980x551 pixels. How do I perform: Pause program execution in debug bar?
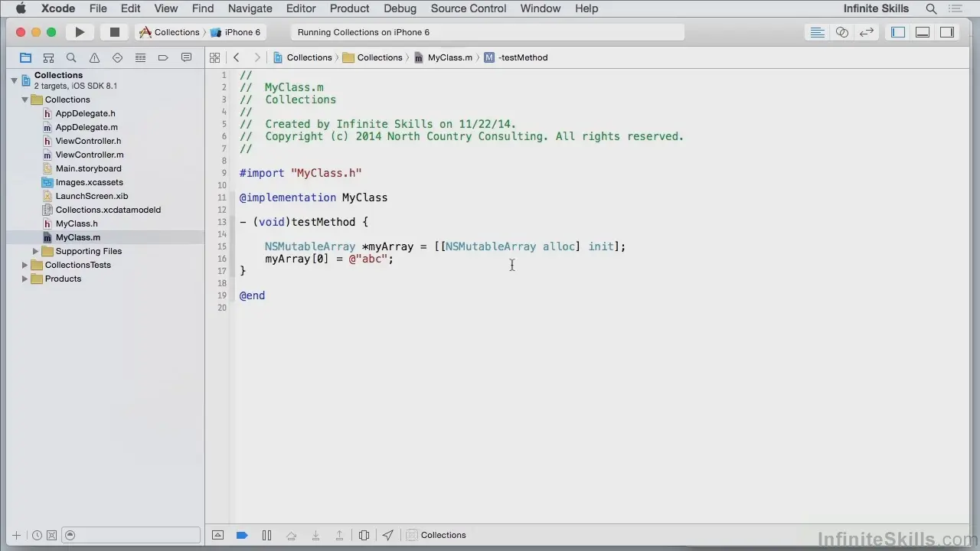[266, 535]
